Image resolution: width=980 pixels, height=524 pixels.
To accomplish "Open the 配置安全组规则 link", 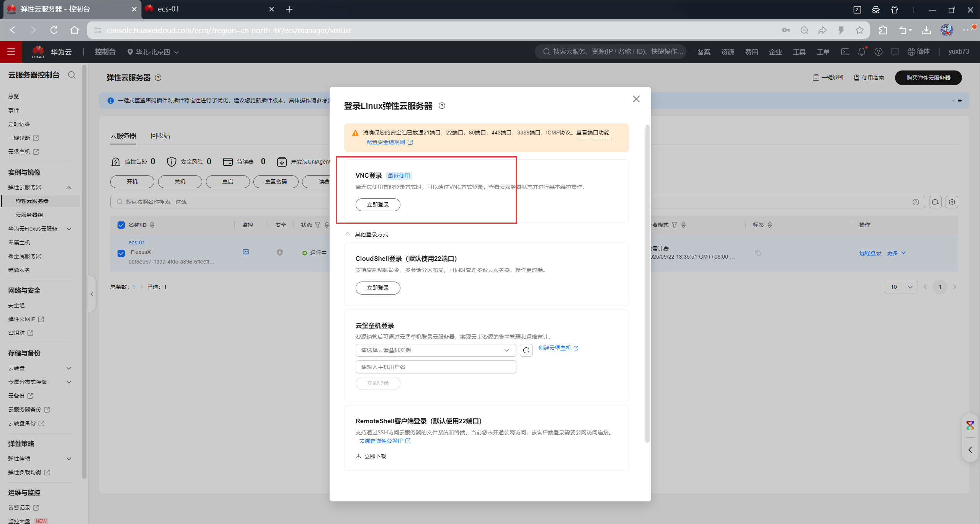I will pos(386,142).
